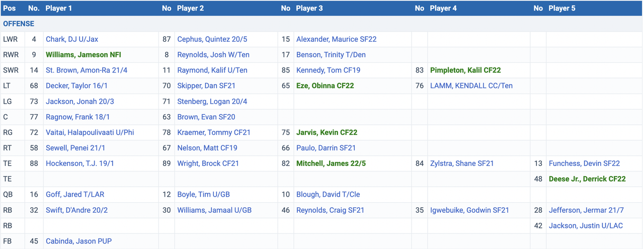Screen dimensions: 644x249
Task: Click Cabinda, Jason PUP link
Action: coord(78,241)
